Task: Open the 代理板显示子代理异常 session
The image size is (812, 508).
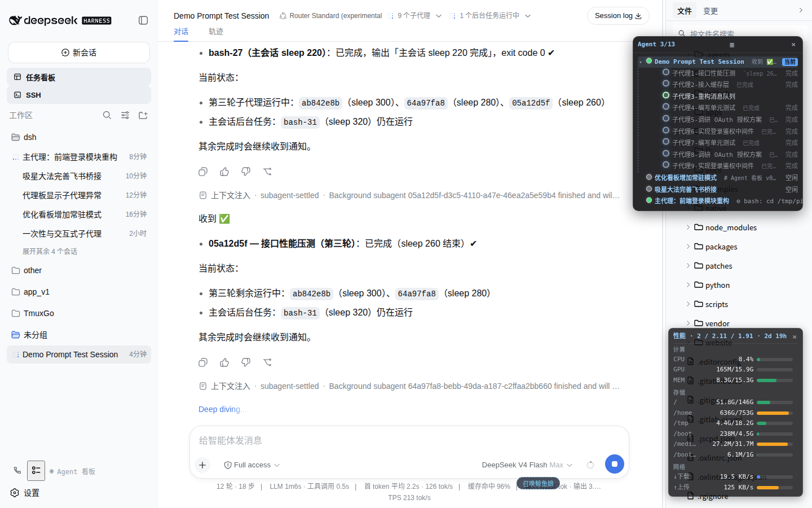Action: 79,195
